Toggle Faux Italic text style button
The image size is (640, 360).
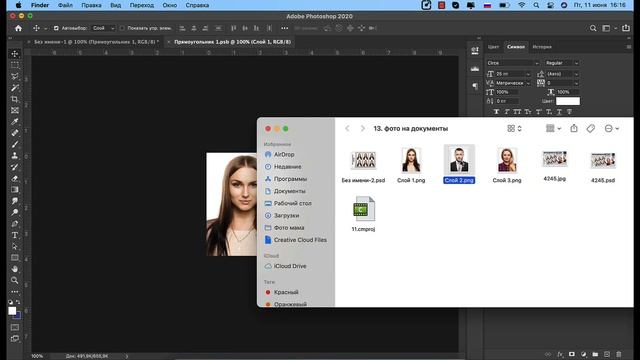click(x=507, y=111)
